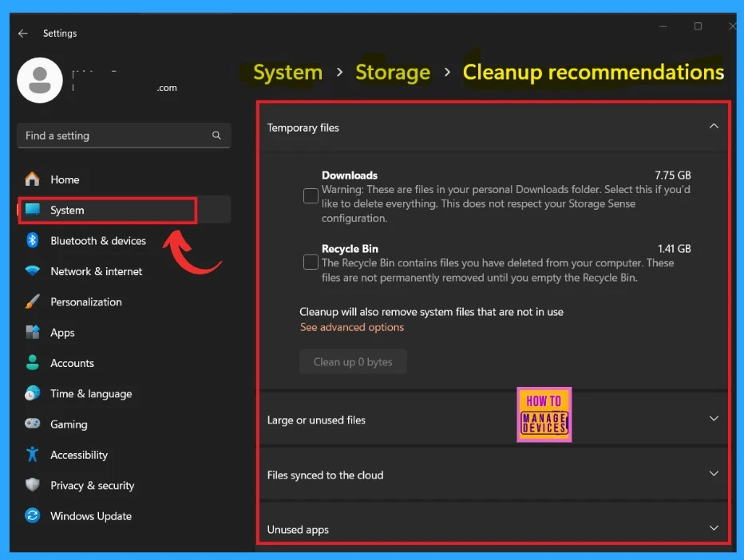
Task: Click the user profile avatar
Action: [40, 80]
